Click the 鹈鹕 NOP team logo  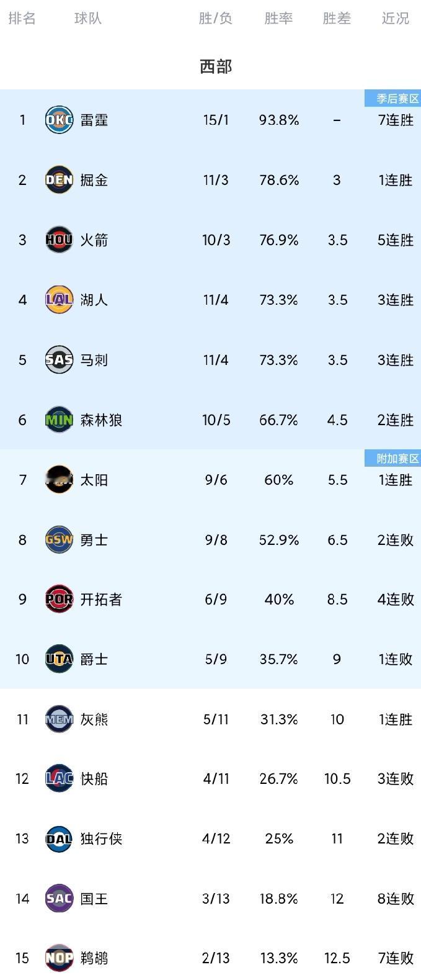[x=58, y=958]
